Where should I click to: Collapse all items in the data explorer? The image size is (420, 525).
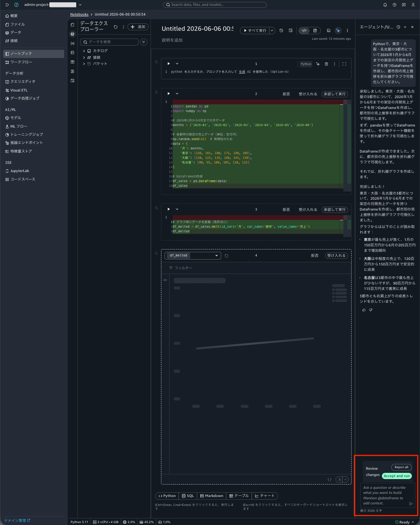point(123,27)
